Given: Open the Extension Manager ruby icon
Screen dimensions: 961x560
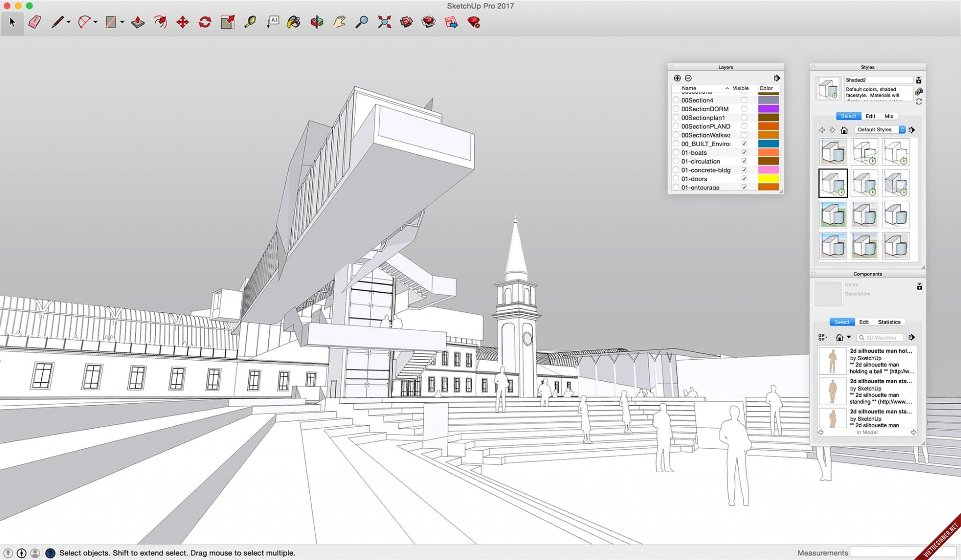Looking at the screenshot, I should tap(474, 22).
